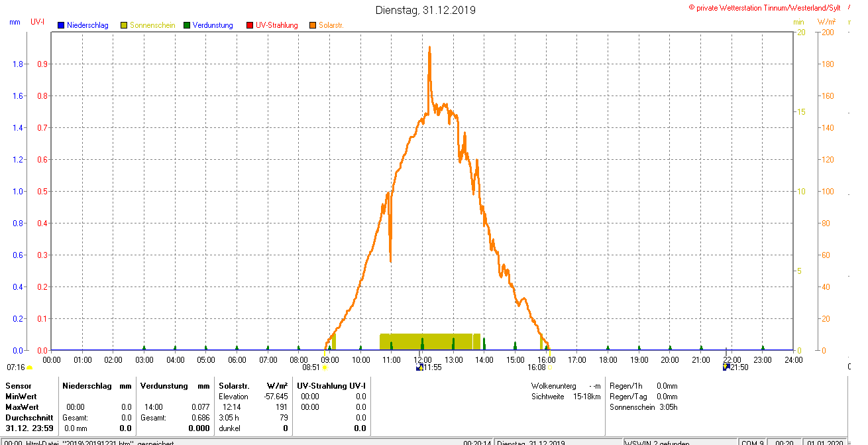Click the MaxWert row label
This screenshot has width=868, height=445.
[x=23, y=407]
